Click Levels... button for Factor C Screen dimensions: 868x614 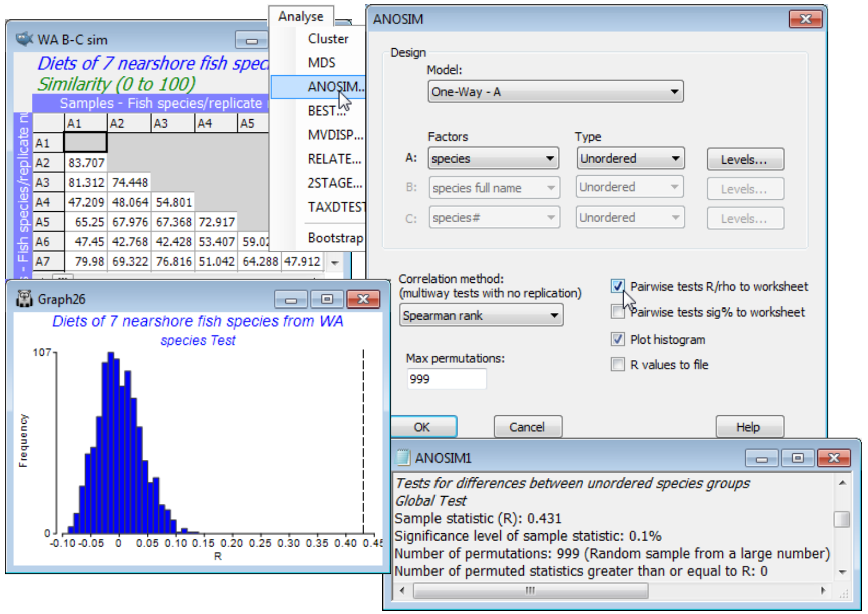click(x=745, y=219)
